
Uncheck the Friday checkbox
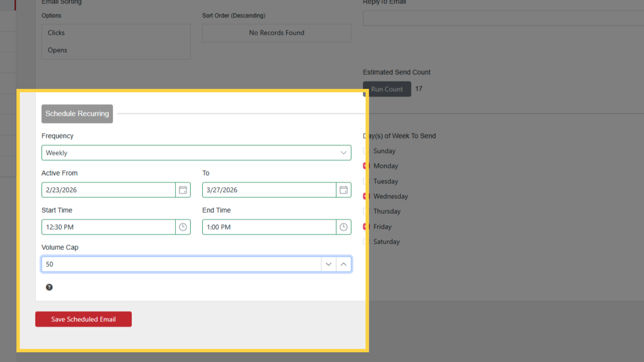[x=366, y=226]
